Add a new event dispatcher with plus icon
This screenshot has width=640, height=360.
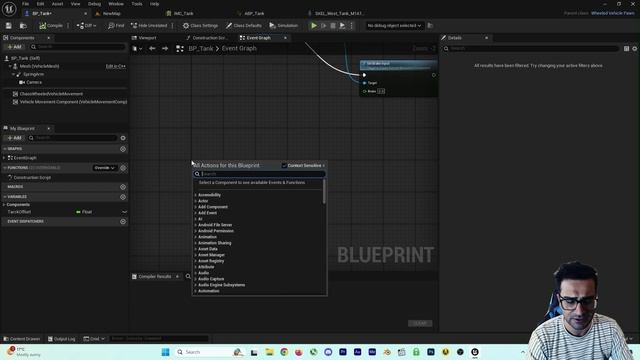coord(123,222)
